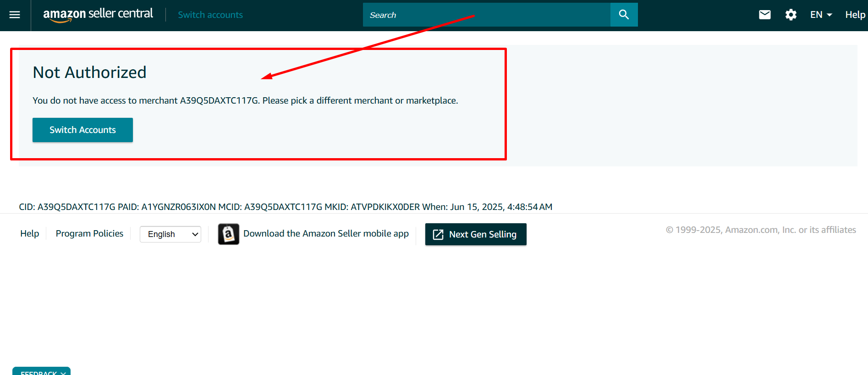Open the Feedback tab at bottom

click(41, 371)
